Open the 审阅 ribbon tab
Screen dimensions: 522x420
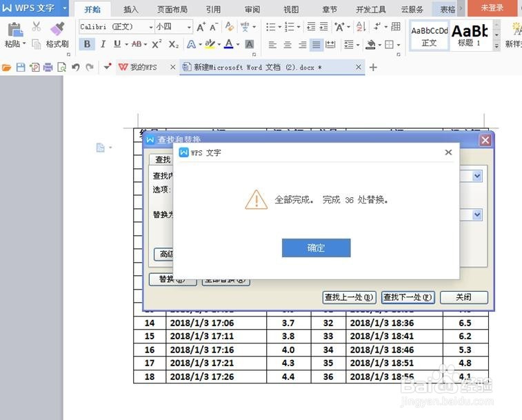pos(252,10)
